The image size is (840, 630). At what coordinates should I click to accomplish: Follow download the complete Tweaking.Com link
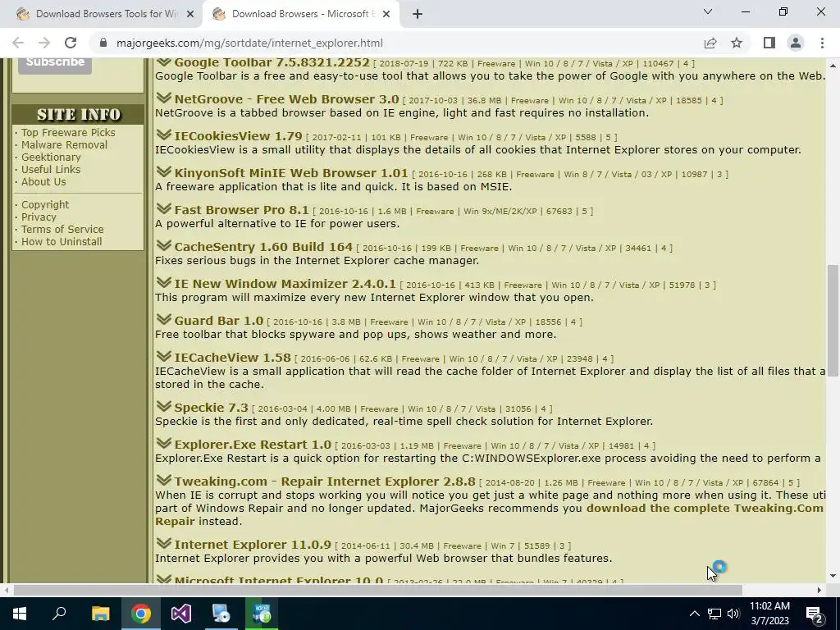point(705,509)
